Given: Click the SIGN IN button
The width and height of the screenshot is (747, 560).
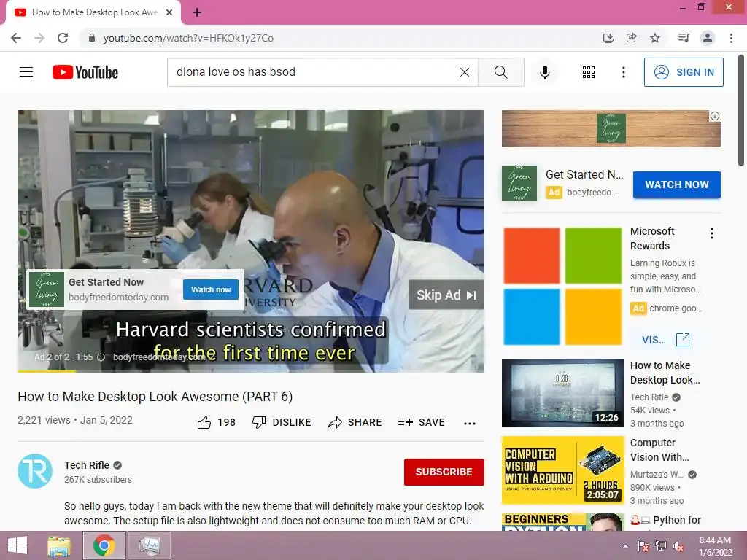Looking at the screenshot, I should click(x=684, y=72).
